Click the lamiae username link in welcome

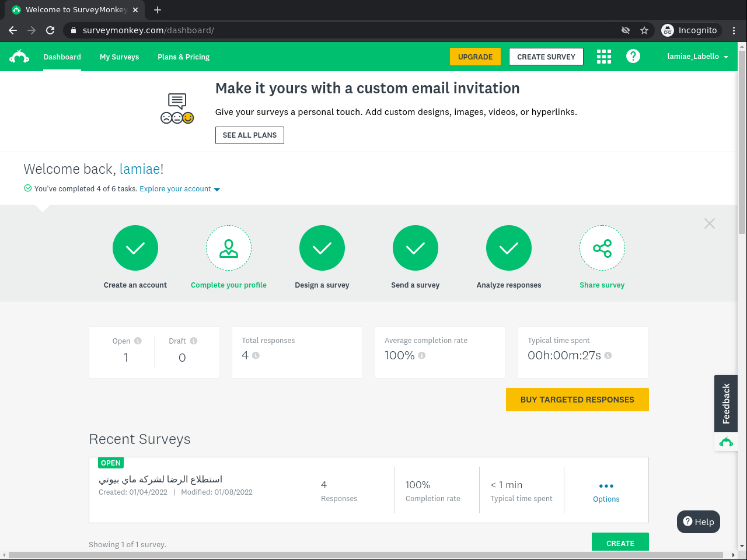coord(139,169)
